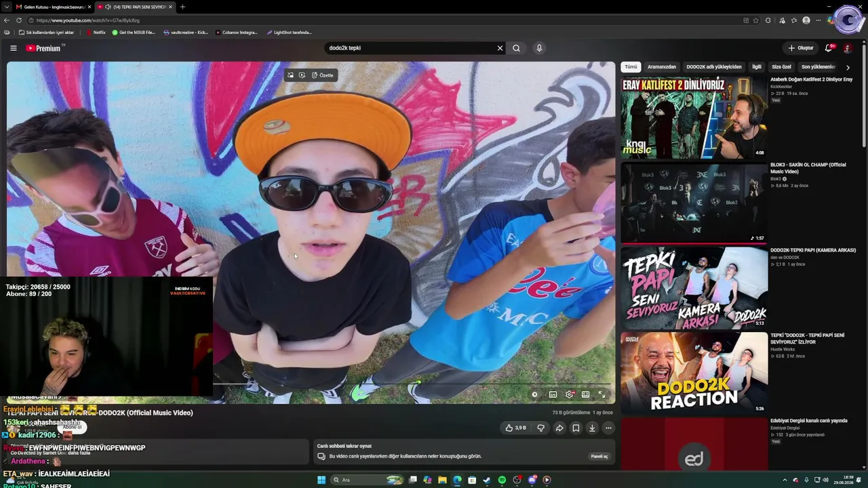Open DODO2K-TEPKİ PAPİ (KAMERA ARKASI) thumbnail
This screenshot has height=488, width=868.
(694, 287)
